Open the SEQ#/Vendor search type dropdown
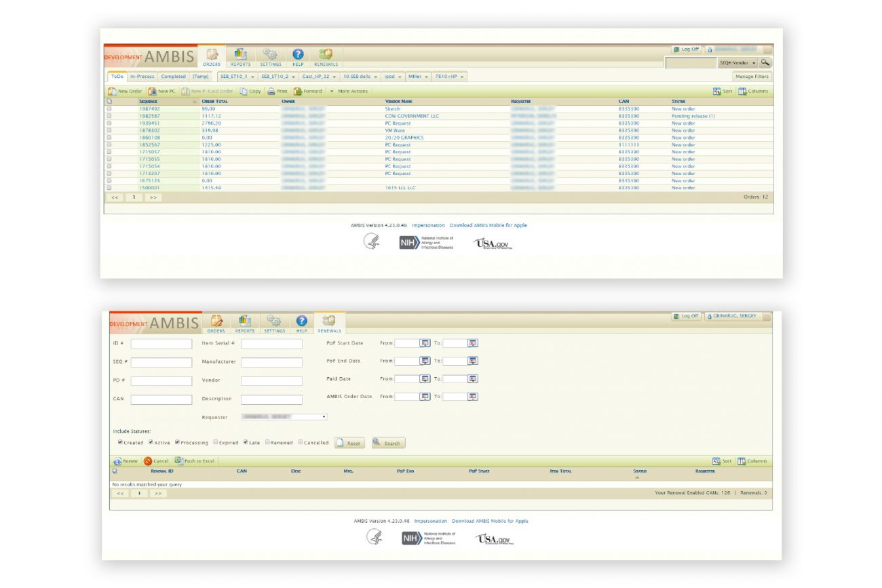Viewport: 882px width, 588px height. (737, 63)
